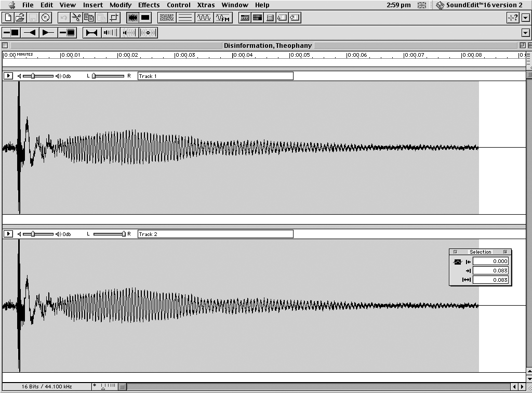Select the sine wave tone generator icon
532x393 pixels.
[x=204, y=18]
